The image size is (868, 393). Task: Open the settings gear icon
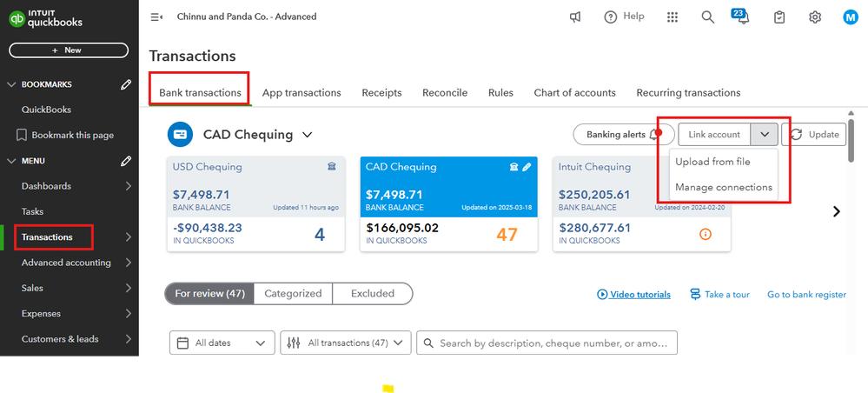(815, 17)
